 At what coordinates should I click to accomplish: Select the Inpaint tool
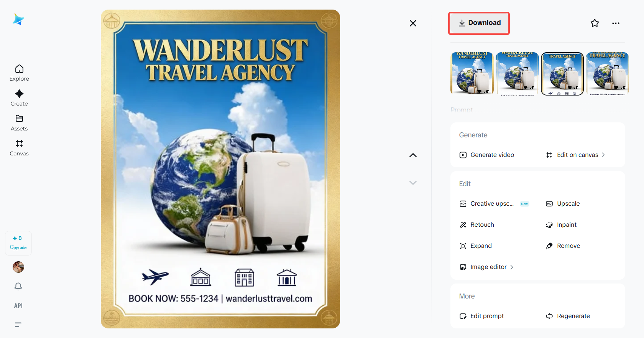click(561, 225)
